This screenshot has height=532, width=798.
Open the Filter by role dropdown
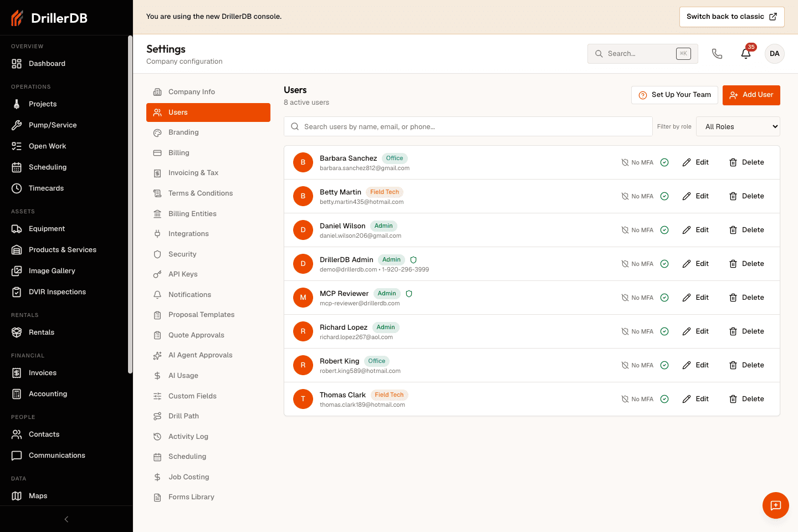pos(738,126)
